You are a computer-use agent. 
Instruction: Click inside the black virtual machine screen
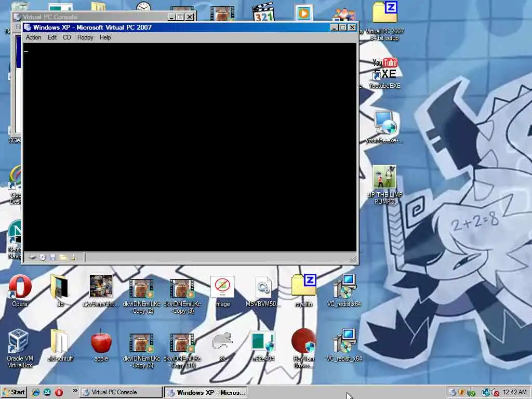190,147
